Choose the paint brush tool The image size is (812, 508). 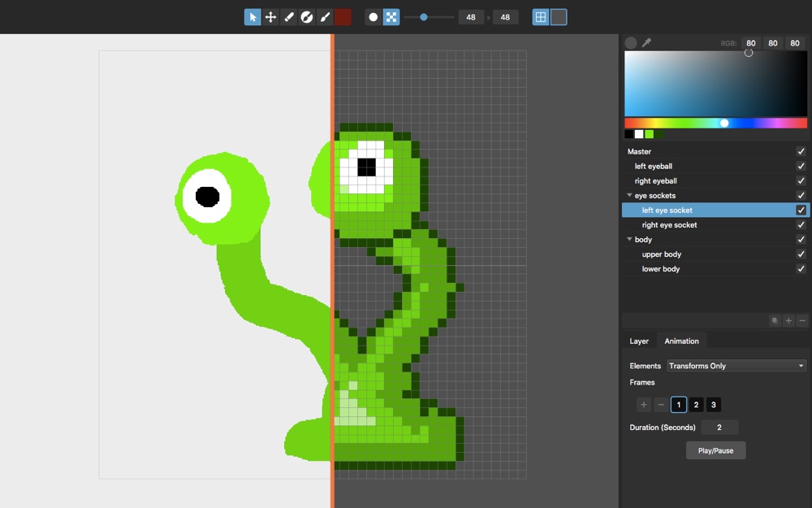(x=324, y=17)
